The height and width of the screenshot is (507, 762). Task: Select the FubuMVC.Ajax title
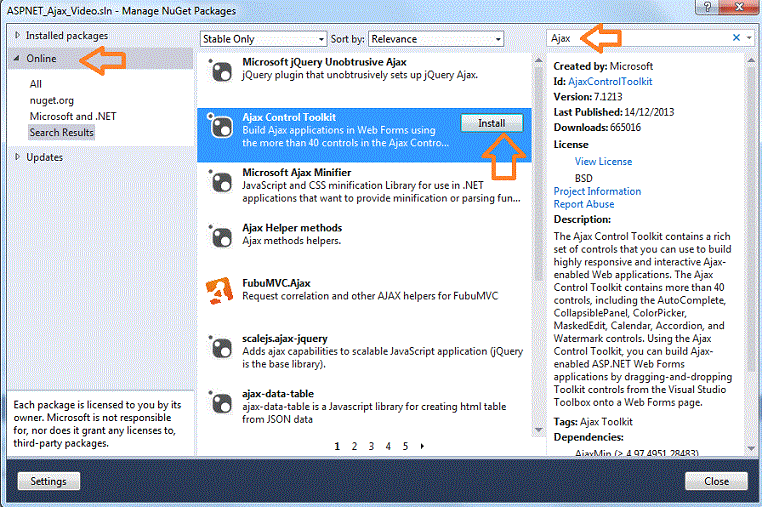click(276, 283)
